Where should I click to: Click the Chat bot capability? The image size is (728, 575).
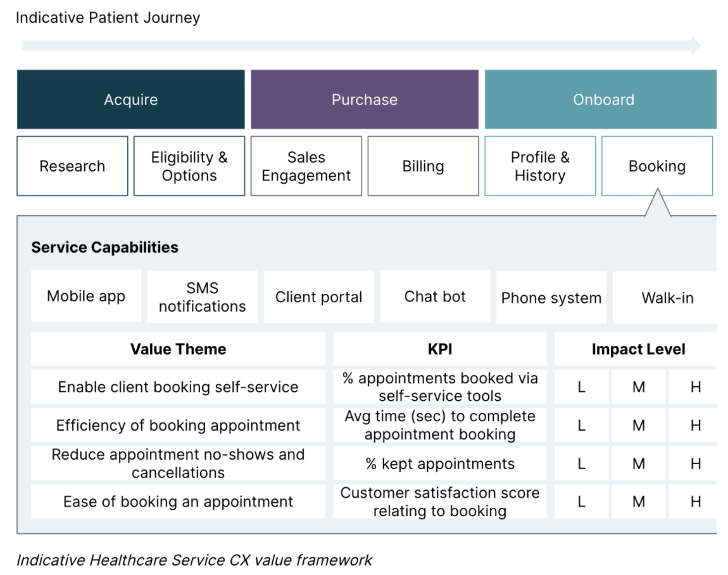pyautogui.click(x=435, y=296)
